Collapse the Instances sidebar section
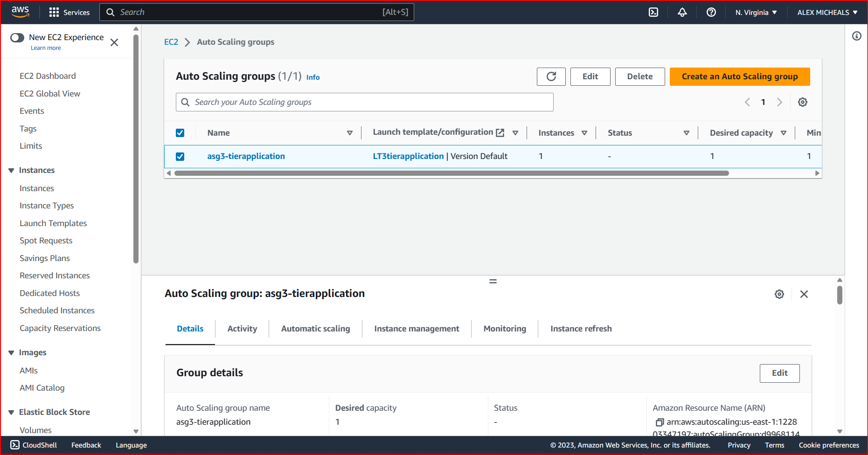 coord(12,170)
